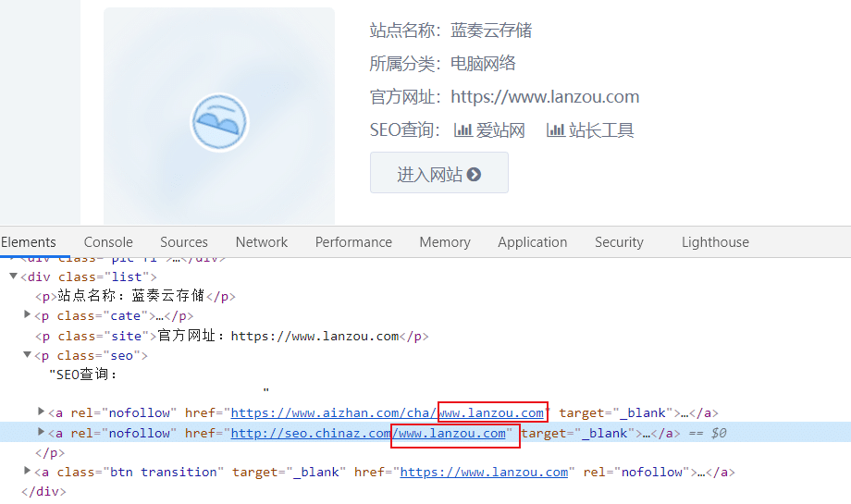Expand the highlighted seo.chinaz.com anchor node

(x=41, y=432)
